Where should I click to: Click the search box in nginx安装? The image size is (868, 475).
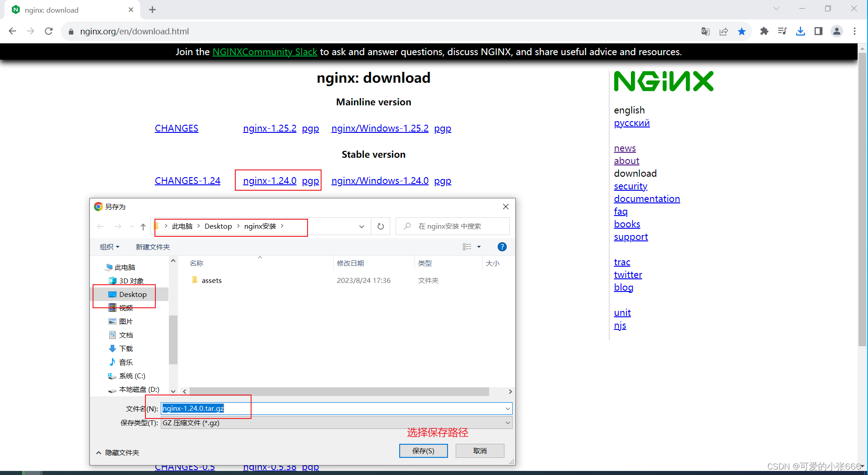[453, 226]
